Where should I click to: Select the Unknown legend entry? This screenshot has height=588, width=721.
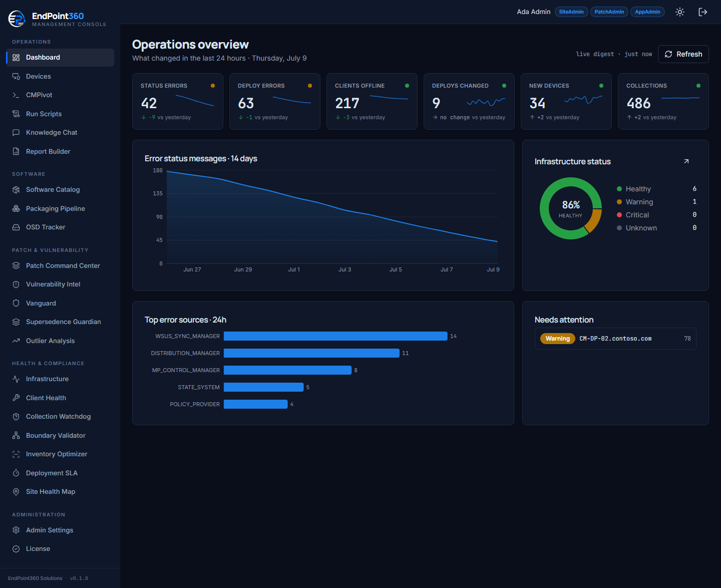click(656, 228)
